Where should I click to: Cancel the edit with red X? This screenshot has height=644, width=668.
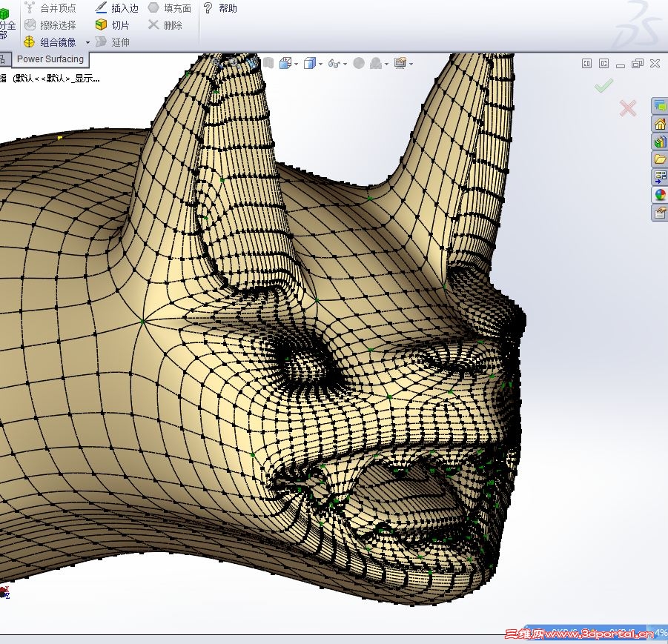pyautogui.click(x=628, y=109)
